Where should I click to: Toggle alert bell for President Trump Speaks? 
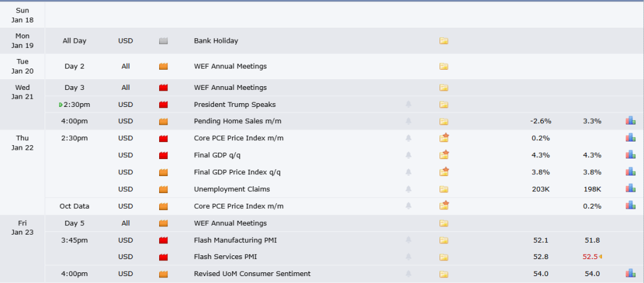click(409, 104)
